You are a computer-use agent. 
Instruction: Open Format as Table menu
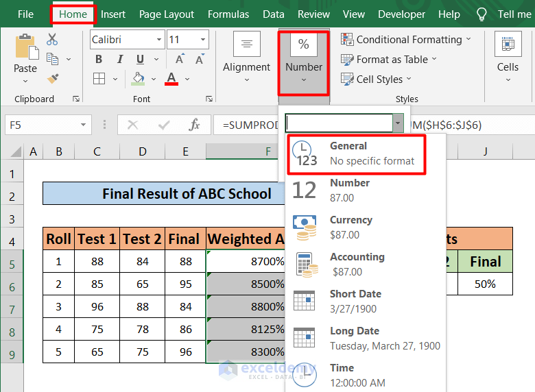tap(389, 60)
